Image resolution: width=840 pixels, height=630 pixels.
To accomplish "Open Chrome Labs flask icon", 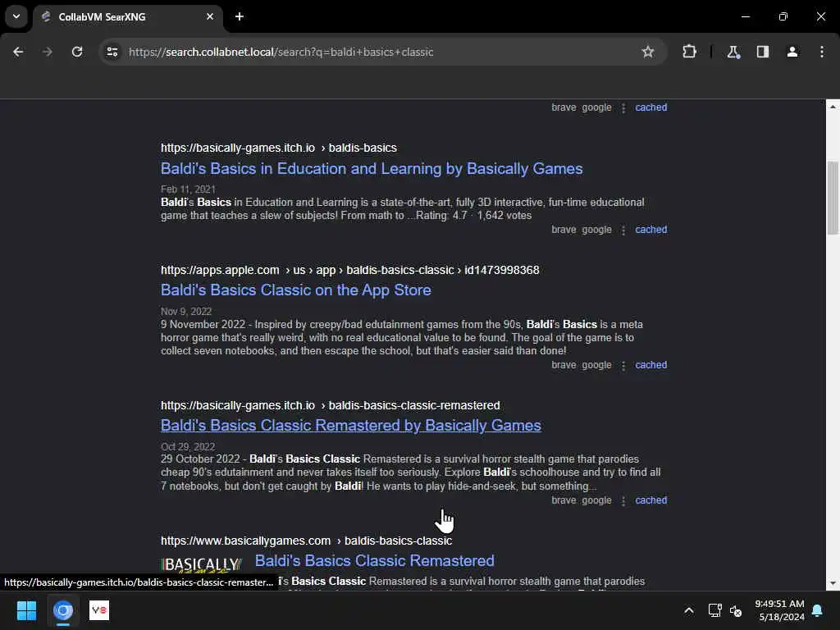I will [x=733, y=52].
